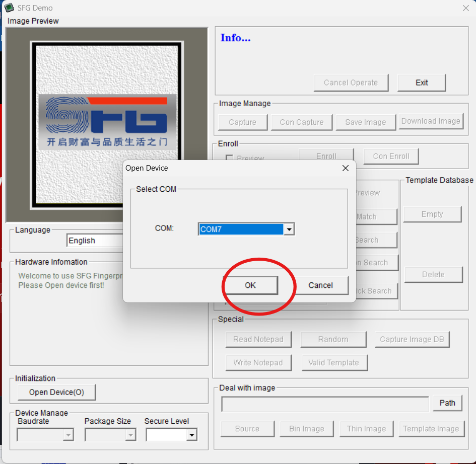The width and height of the screenshot is (476, 464).
Task: Click the Valid Template button
Action: [x=334, y=363]
